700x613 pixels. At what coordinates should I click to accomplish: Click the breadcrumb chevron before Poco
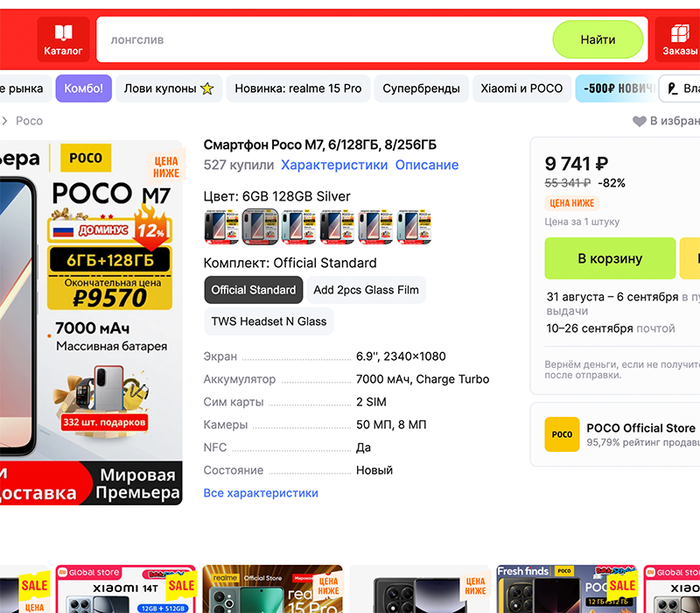[5, 121]
